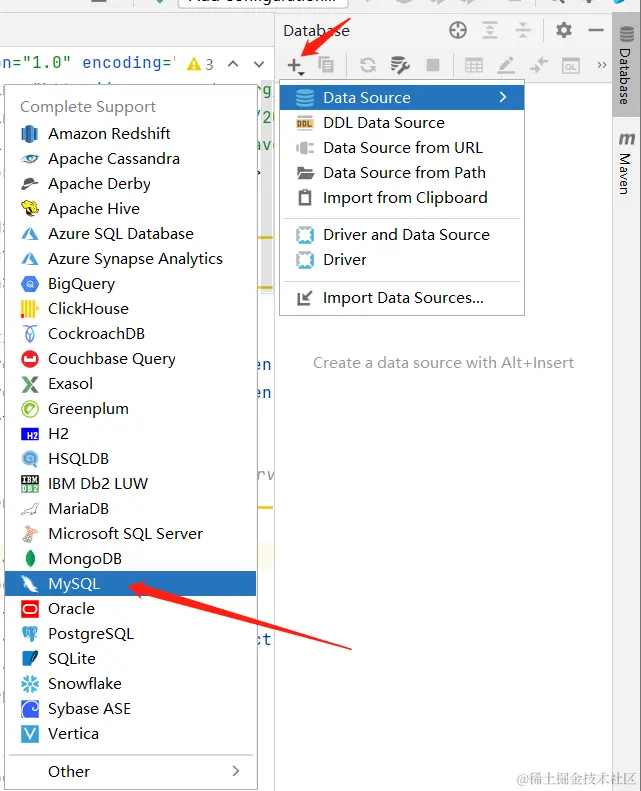Select Sybase ASE
The image size is (641, 791).
pyautogui.click(x=131, y=709)
